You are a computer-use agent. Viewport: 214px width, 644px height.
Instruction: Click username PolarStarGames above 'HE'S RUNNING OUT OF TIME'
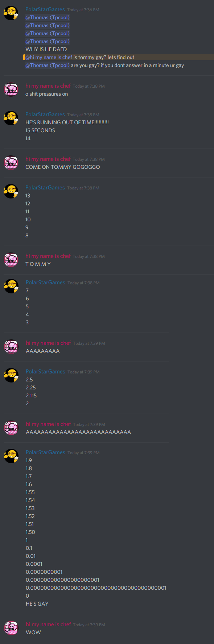coord(45,114)
